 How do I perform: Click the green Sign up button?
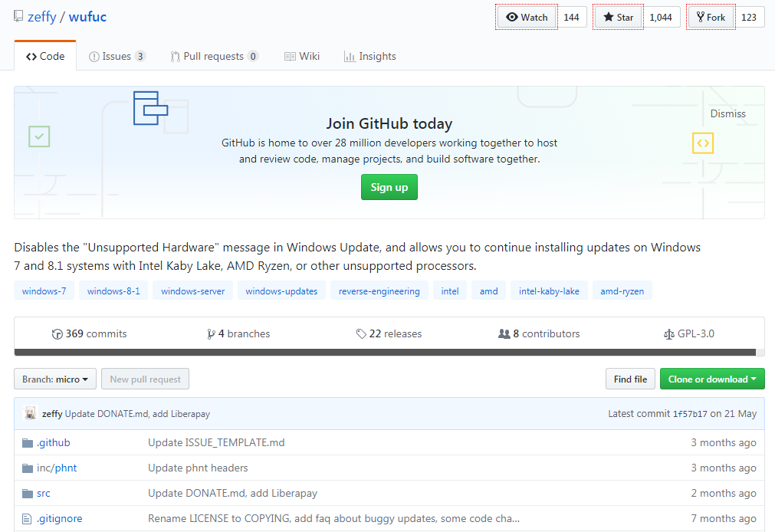pyautogui.click(x=389, y=187)
